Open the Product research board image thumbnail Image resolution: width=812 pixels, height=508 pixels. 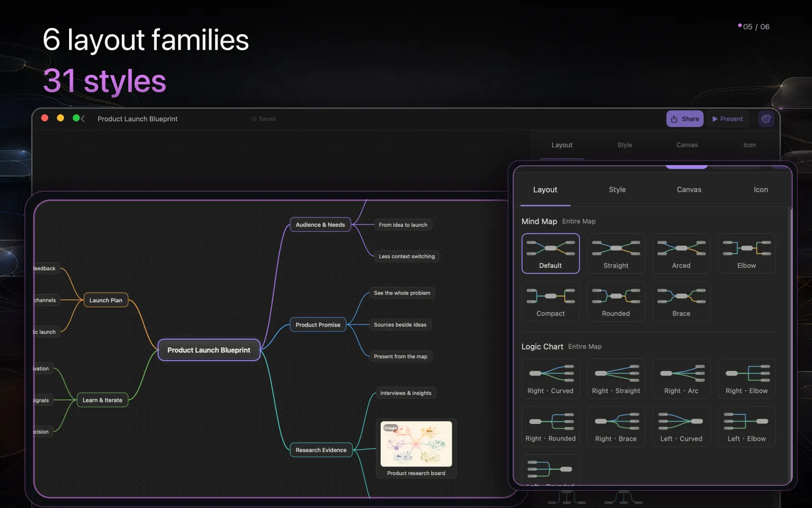[x=417, y=444]
